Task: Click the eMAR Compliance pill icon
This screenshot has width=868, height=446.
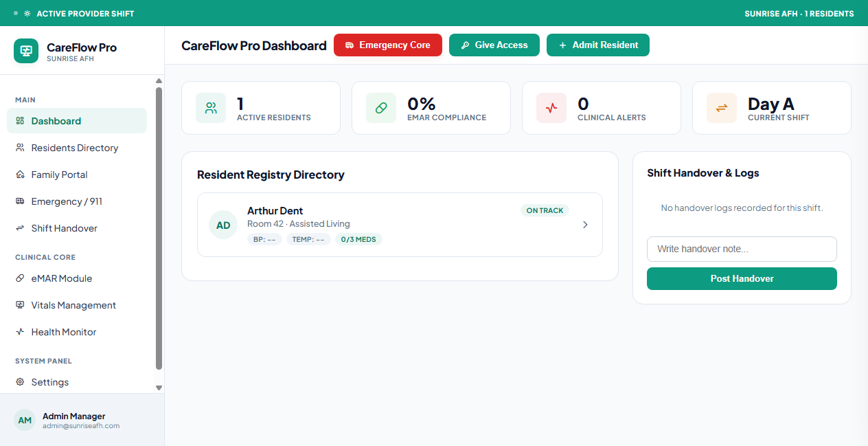Action: pyautogui.click(x=381, y=108)
